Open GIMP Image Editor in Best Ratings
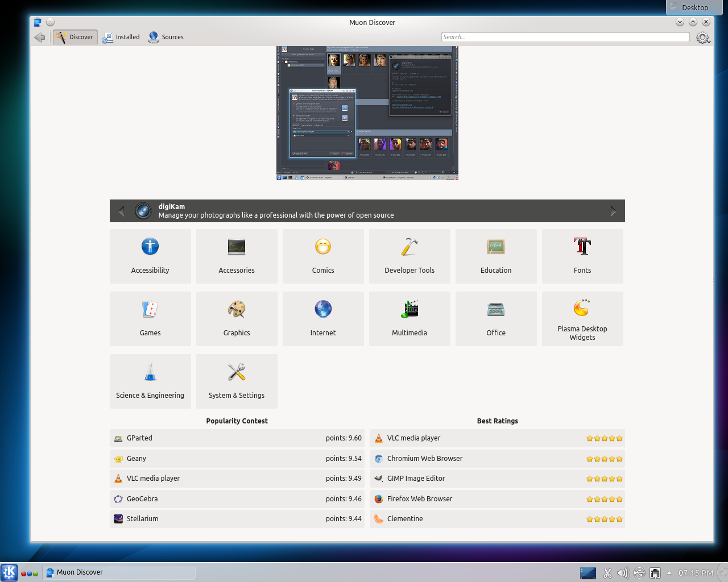 tap(498, 479)
